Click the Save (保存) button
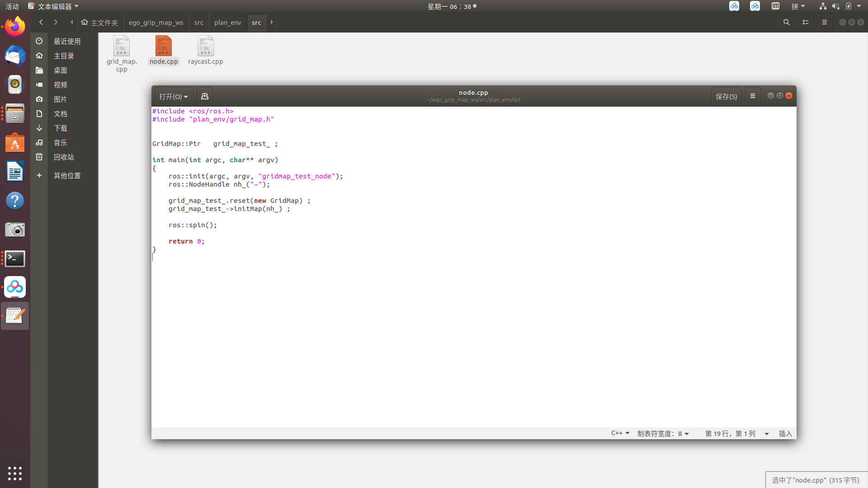 [x=726, y=97]
